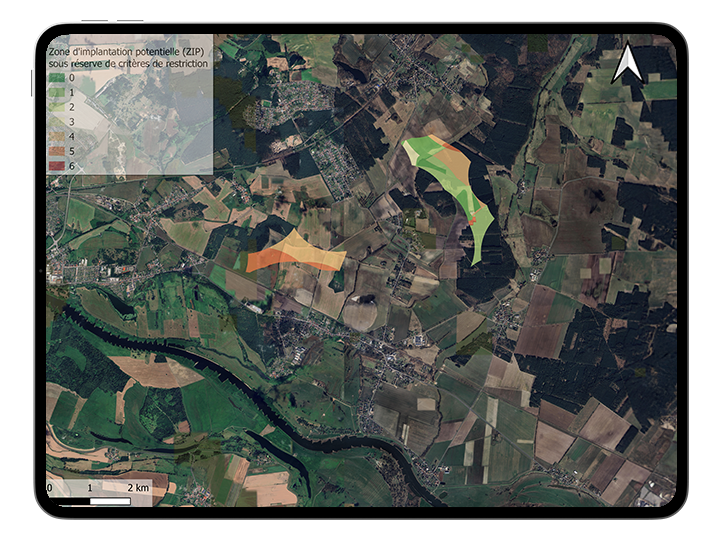Select the orange level 5 legend swatch

point(57,149)
